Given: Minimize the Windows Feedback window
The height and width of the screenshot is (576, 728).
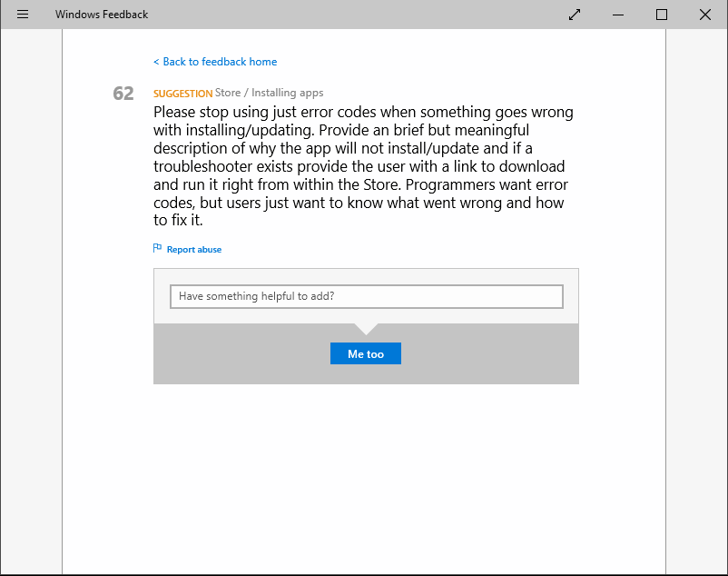Looking at the screenshot, I should [618, 15].
